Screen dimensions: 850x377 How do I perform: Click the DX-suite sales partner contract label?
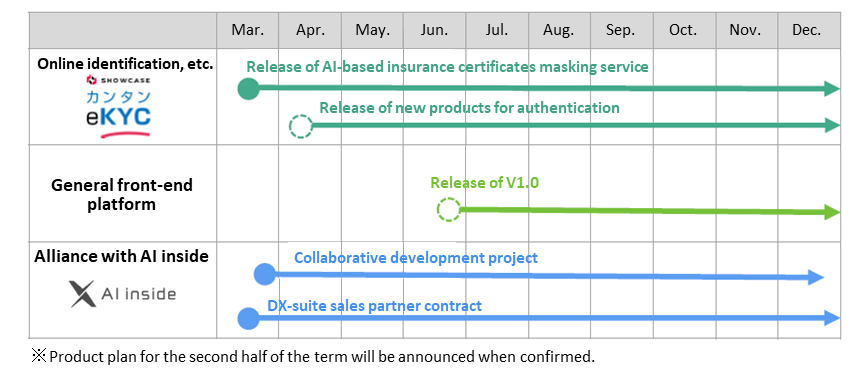click(x=375, y=306)
